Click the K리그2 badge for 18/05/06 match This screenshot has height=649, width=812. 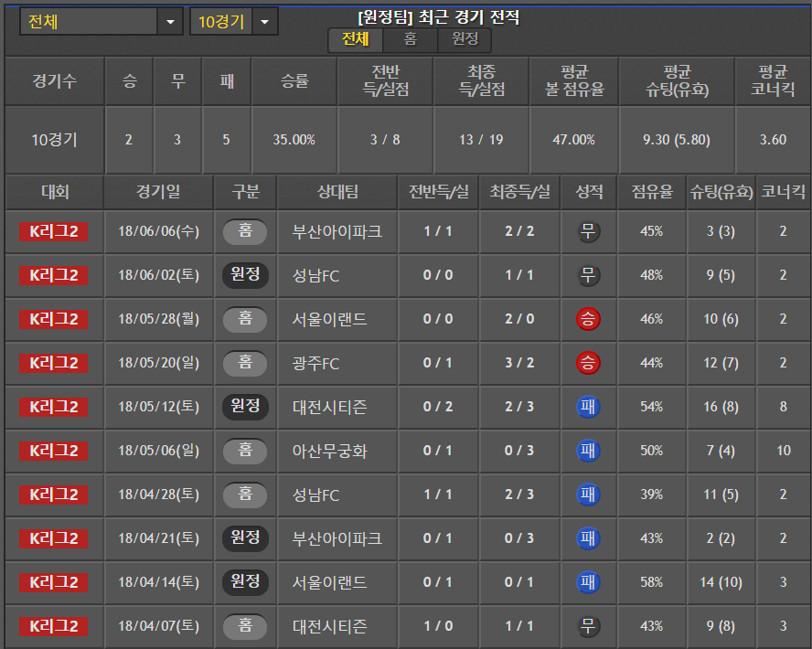[x=54, y=451]
